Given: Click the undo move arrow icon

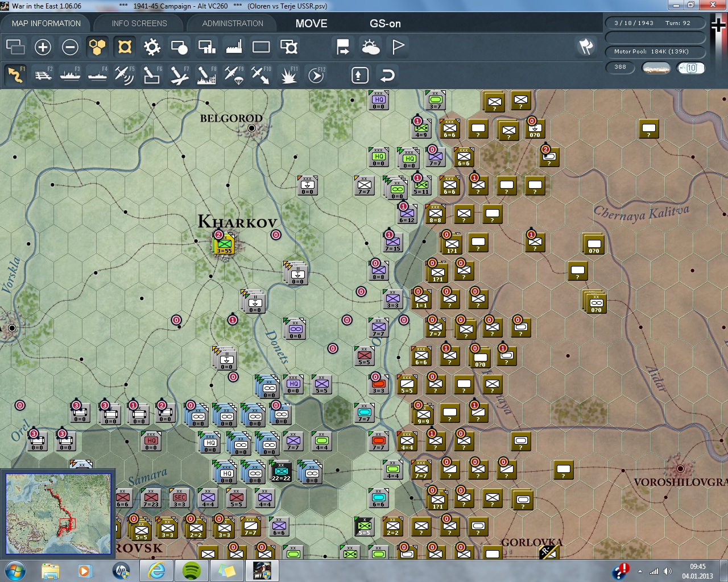Looking at the screenshot, I should coord(387,75).
